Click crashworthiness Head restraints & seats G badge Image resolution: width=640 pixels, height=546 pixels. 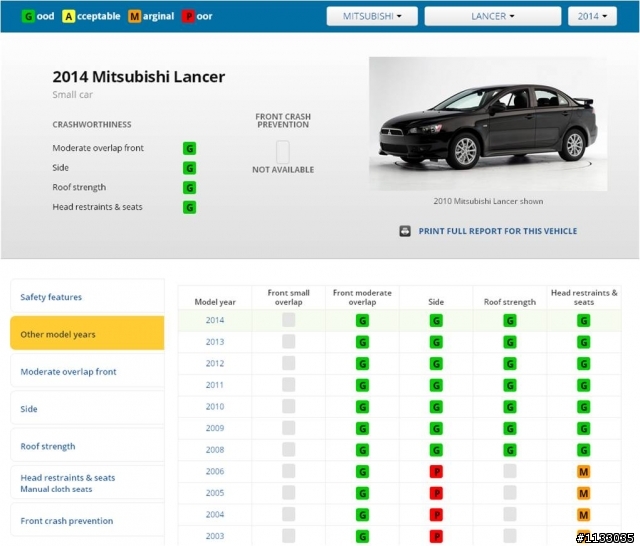(x=189, y=207)
